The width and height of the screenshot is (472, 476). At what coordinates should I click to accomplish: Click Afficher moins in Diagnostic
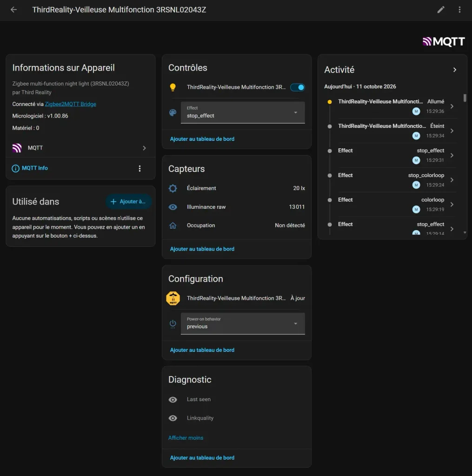coord(186,438)
